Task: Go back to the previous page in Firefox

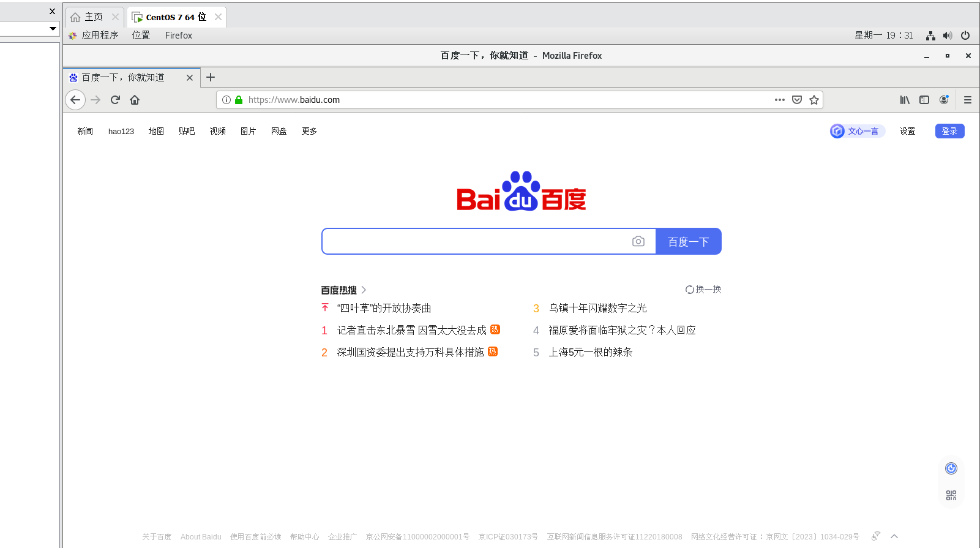Action: tap(75, 100)
